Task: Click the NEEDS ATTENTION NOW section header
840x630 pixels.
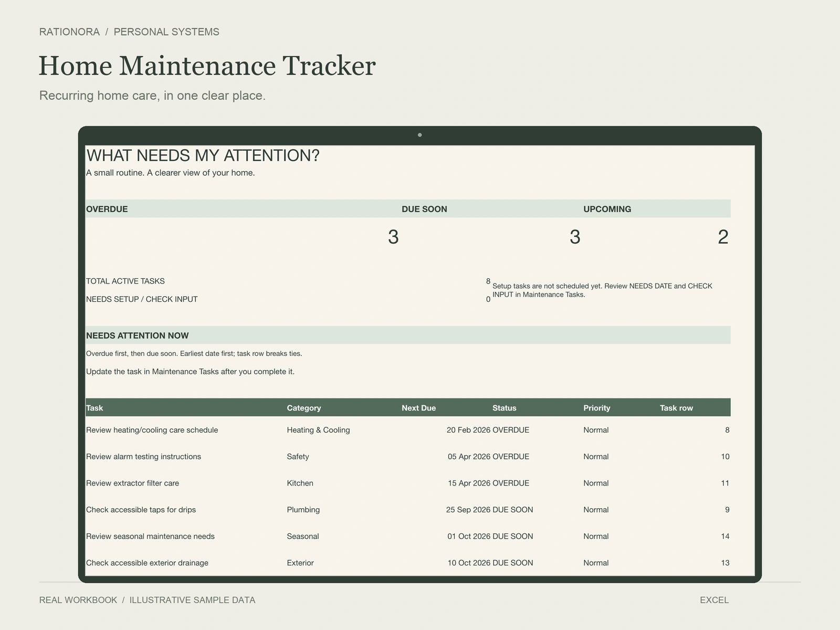Action: (138, 335)
